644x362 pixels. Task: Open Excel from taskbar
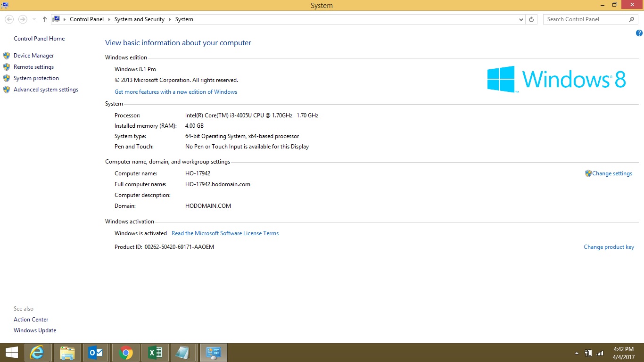tap(155, 353)
